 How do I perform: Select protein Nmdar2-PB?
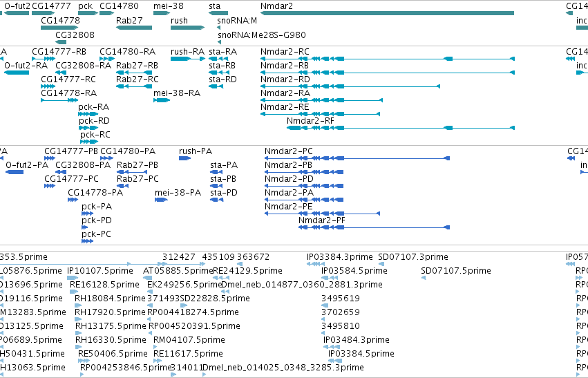click(x=288, y=165)
